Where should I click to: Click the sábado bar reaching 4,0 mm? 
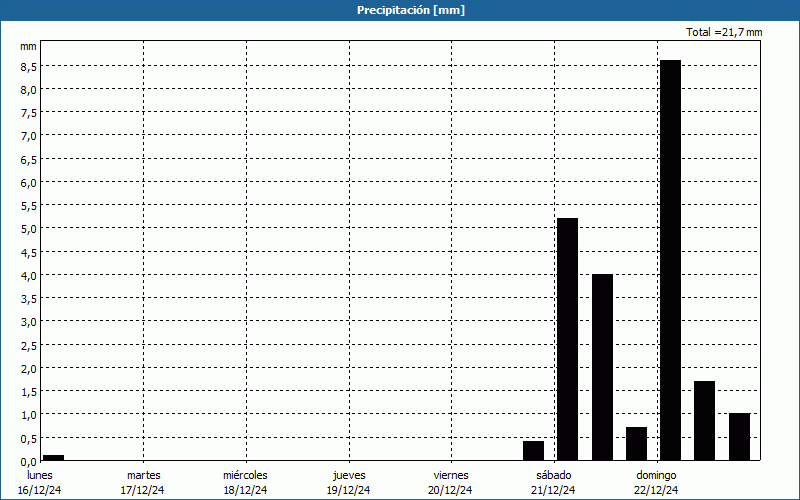coord(603,367)
